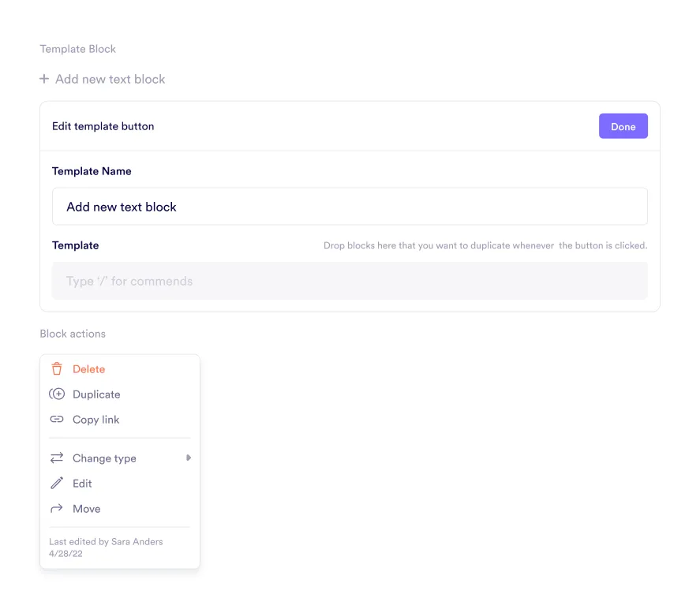
Task: Open the Change type menu item
Action: click(x=104, y=458)
